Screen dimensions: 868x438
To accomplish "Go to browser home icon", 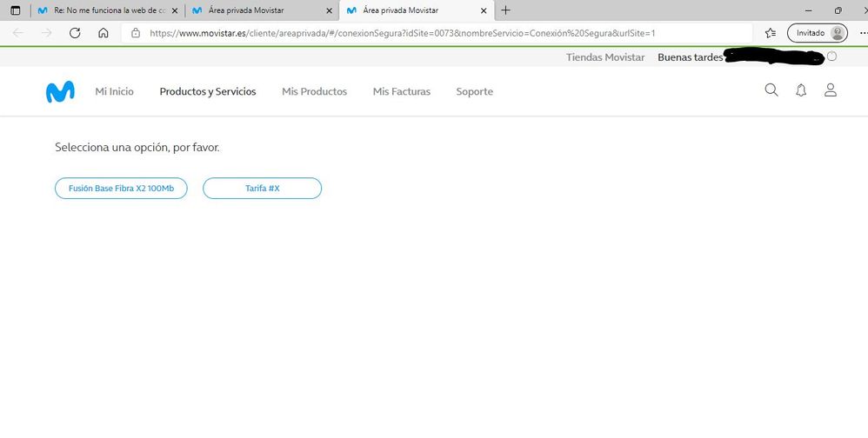I will [x=103, y=33].
